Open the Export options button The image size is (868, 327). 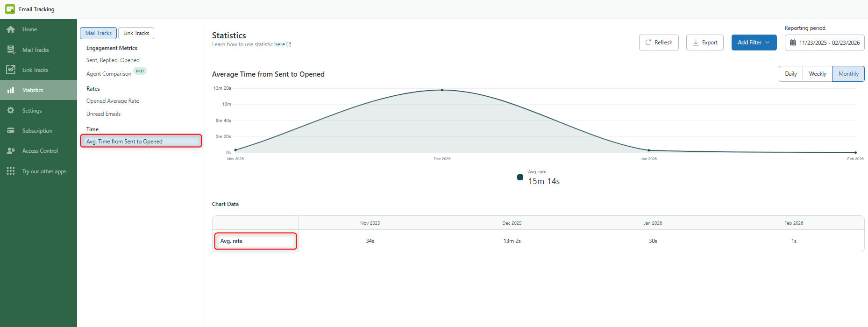pyautogui.click(x=704, y=43)
